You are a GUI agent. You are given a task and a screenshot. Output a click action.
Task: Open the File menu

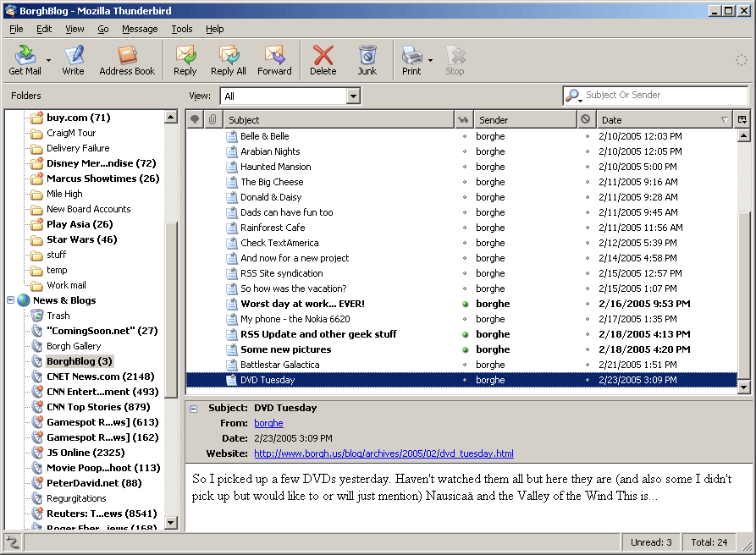pyautogui.click(x=16, y=29)
